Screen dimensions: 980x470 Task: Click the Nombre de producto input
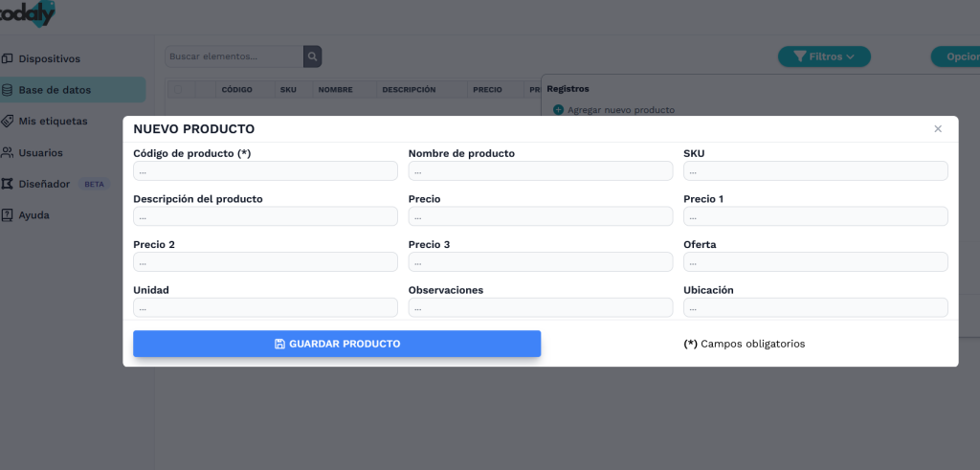coord(541,171)
